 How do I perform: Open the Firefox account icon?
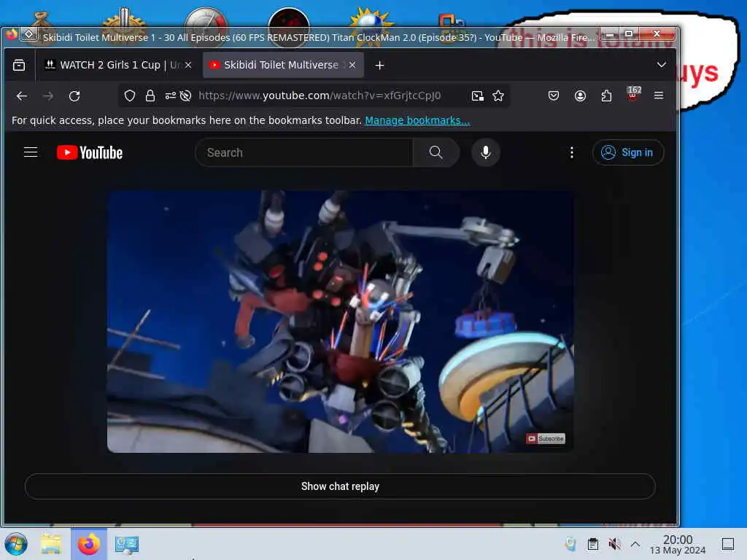580,96
